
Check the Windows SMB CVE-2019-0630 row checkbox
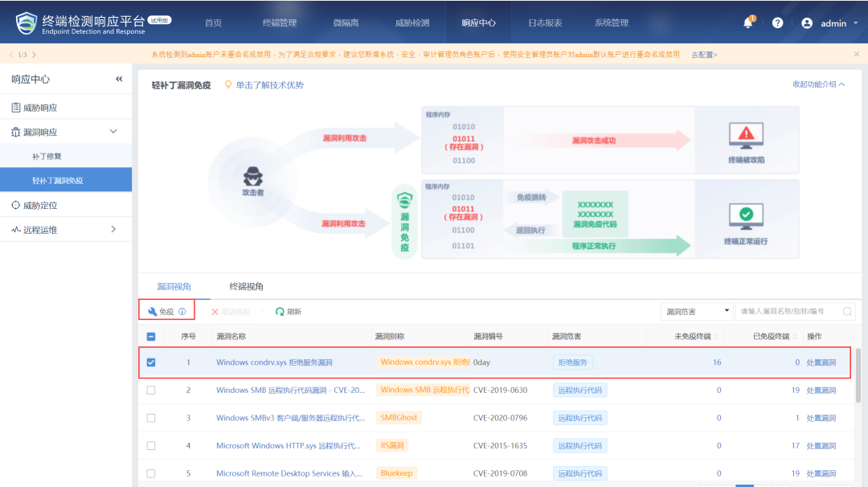click(x=151, y=391)
